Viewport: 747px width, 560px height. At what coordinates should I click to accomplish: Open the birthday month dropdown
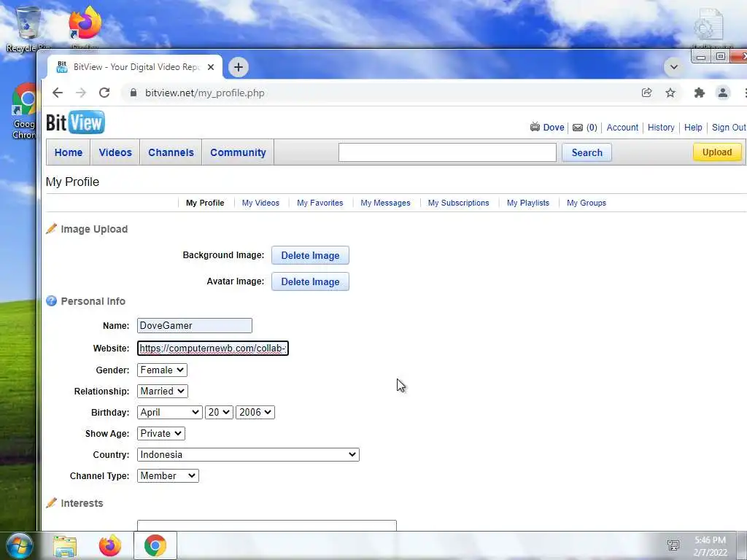point(169,413)
